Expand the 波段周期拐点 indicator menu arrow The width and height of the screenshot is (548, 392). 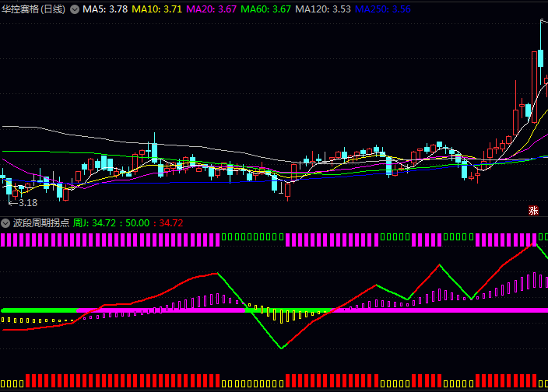5,222
